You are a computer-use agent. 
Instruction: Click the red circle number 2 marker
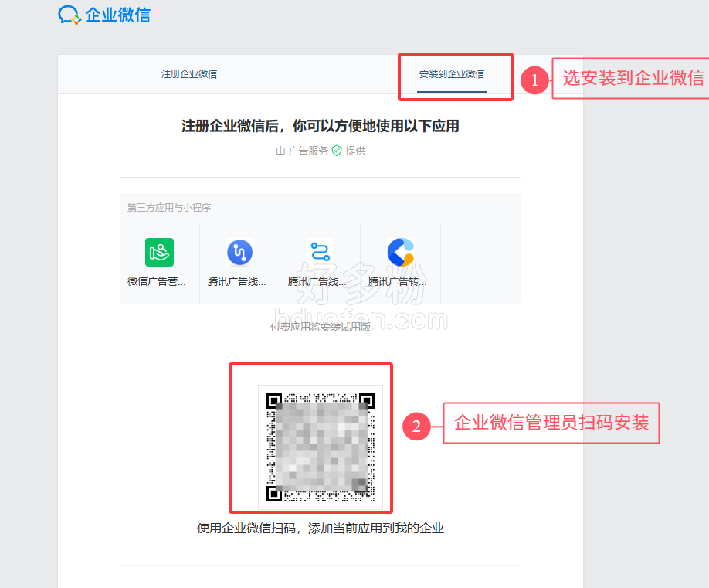416,426
